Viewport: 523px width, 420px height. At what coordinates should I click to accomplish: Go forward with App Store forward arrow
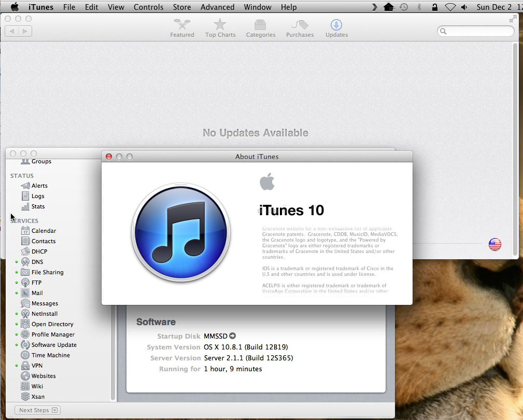click(x=25, y=31)
